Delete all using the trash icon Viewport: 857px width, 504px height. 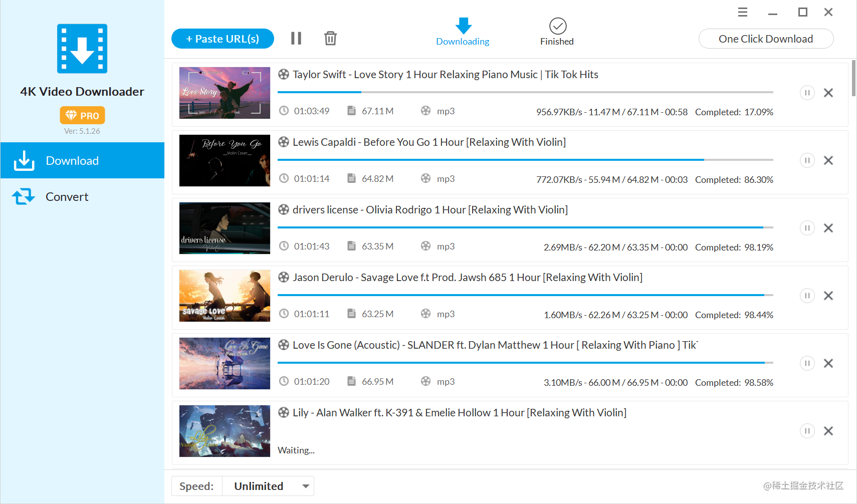(330, 39)
